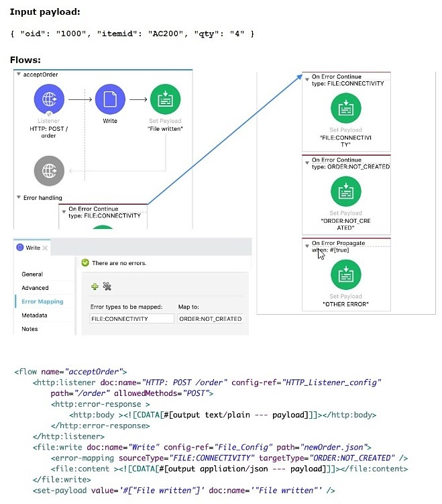Open the Notes tab
442x504 pixels.
(30, 329)
